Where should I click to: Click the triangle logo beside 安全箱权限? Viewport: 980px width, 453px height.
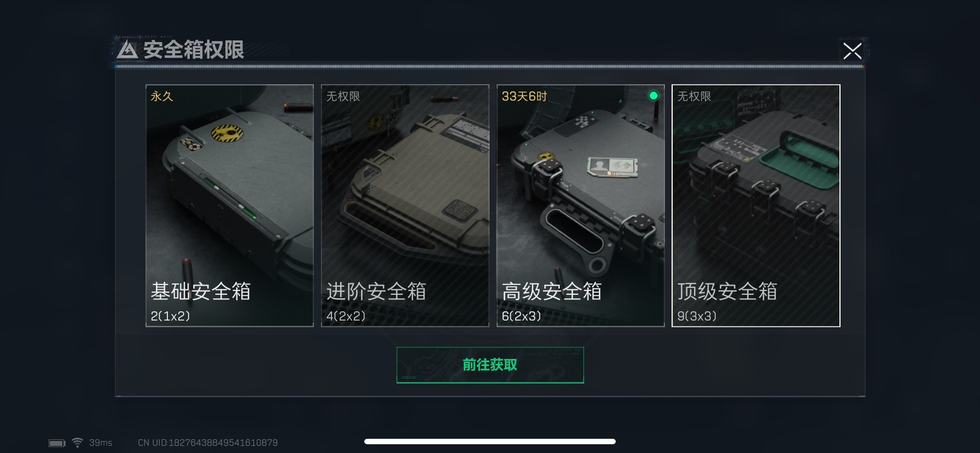[127, 50]
